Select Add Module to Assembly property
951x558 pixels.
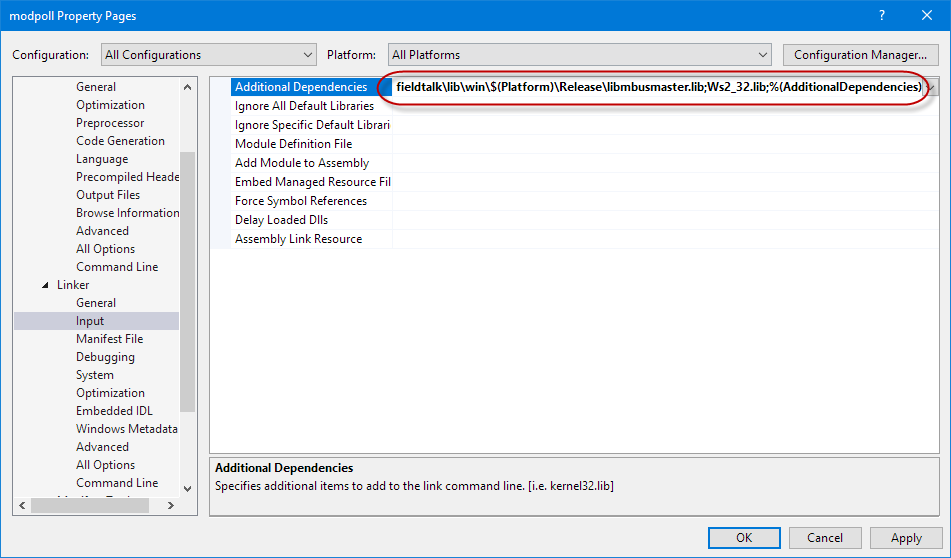coord(302,163)
